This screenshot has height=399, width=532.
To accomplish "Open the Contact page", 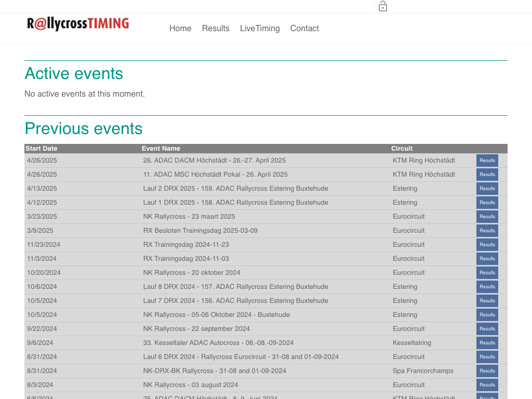I will coord(304,29).
